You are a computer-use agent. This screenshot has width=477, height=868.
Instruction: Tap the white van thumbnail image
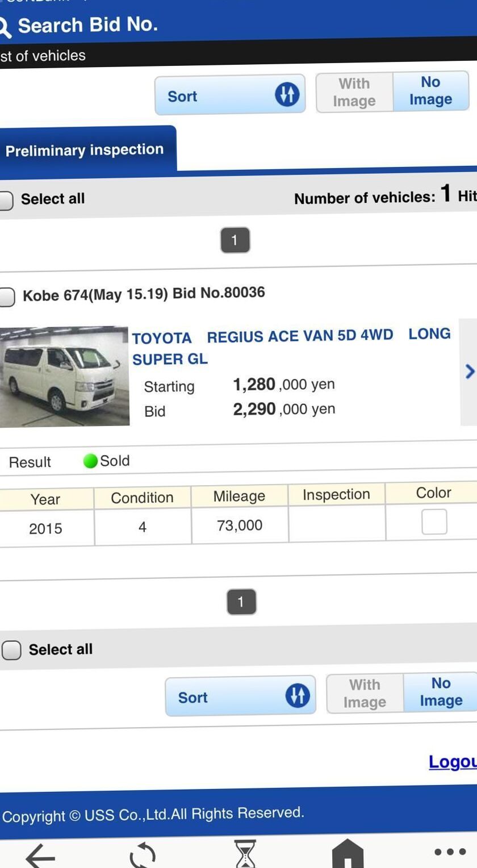[65, 376]
